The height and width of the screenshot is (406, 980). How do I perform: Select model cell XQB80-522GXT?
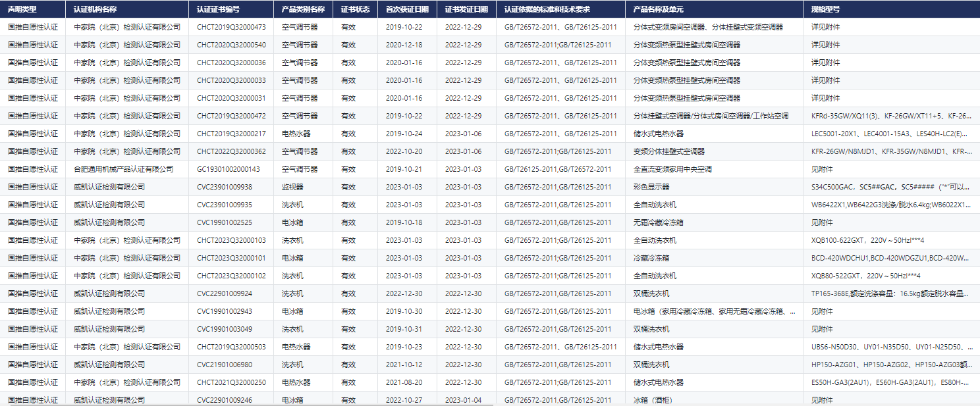[866, 276]
